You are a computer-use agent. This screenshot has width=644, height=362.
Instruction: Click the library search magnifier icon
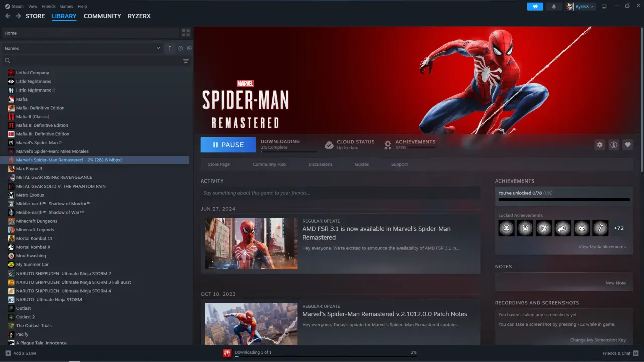click(x=8, y=61)
